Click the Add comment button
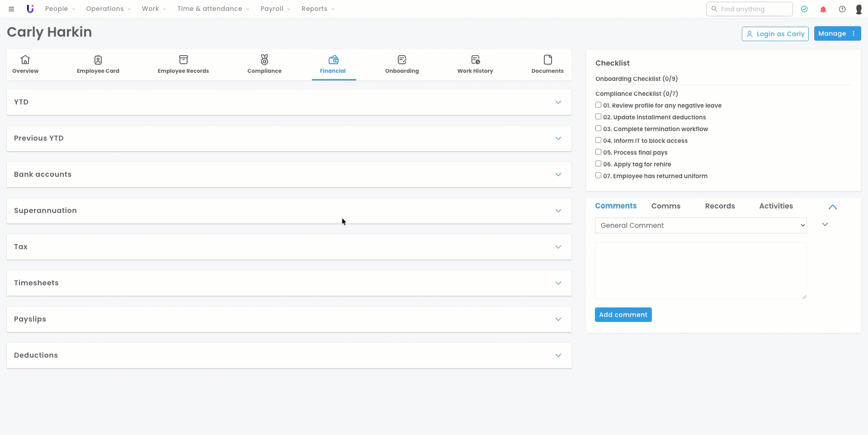This screenshot has width=868, height=435. 623,315
